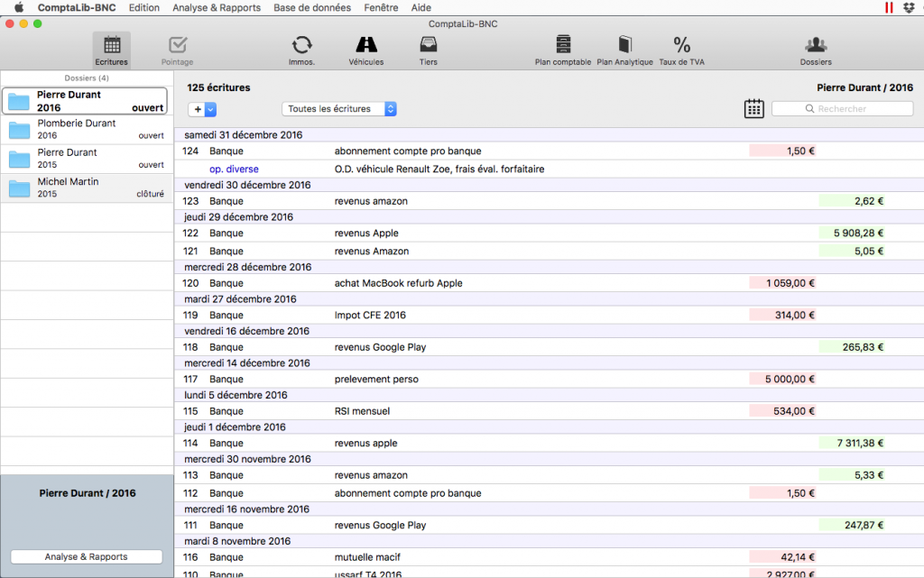Screen dimensions: 924x578
Task: Select the Michel Martin folder icon
Action: tap(20, 188)
